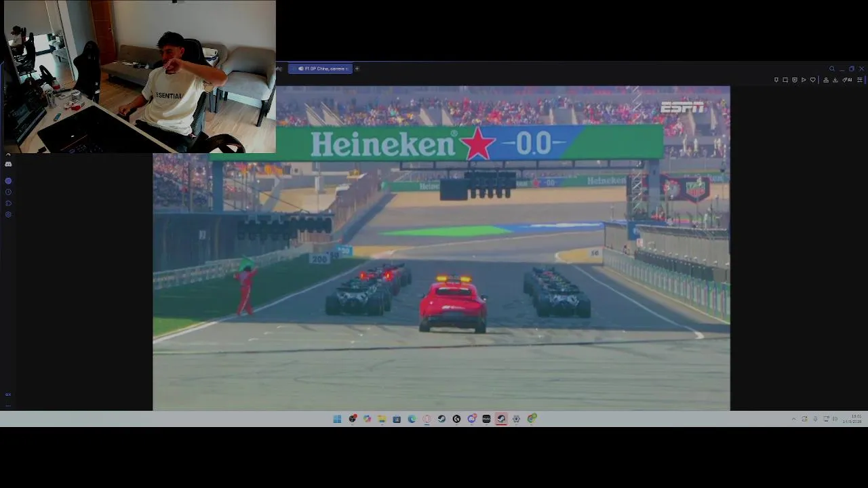This screenshot has width=868, height=488.
Task: Click the snapshot square icon in toolbar
Action: [785, 80]
